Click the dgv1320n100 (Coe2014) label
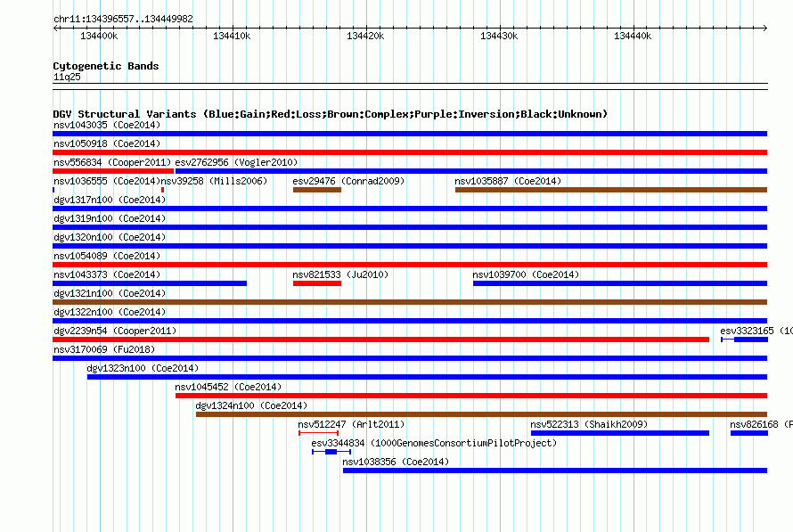Viewport: 793px width, 532px height. (x=110, y=237)
